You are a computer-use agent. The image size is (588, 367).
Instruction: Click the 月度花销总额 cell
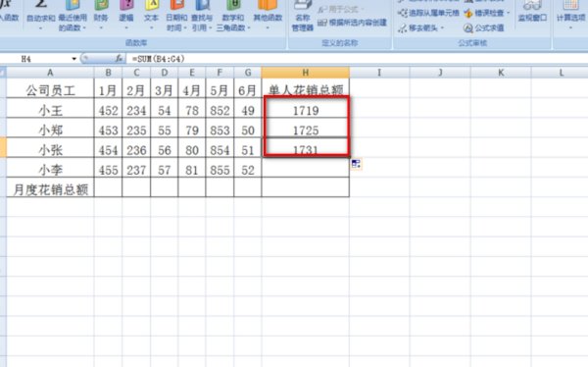coord(50,187)
